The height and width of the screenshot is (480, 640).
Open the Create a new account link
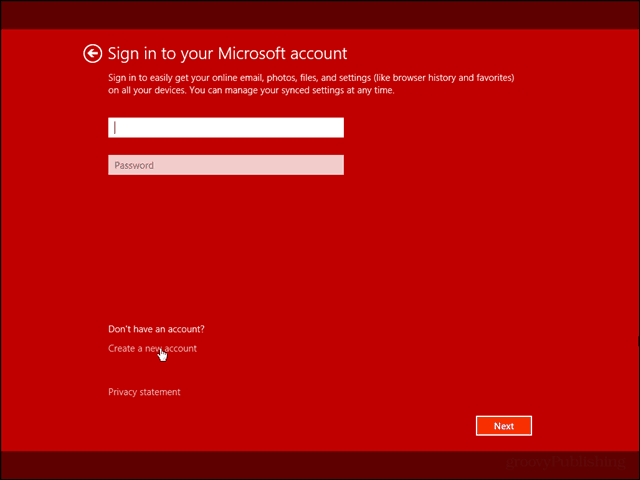pyautogui.click(x=152, y=348)
